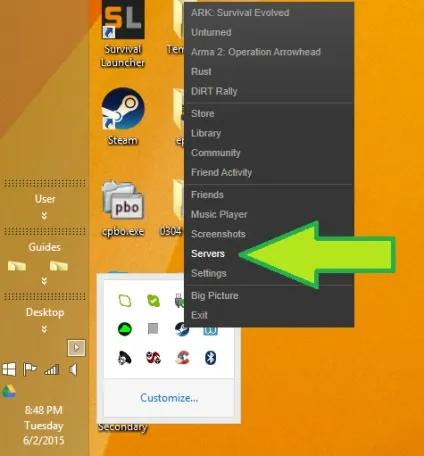
Task: Click the 8:48 PM clock
Action: pos(43,410)
